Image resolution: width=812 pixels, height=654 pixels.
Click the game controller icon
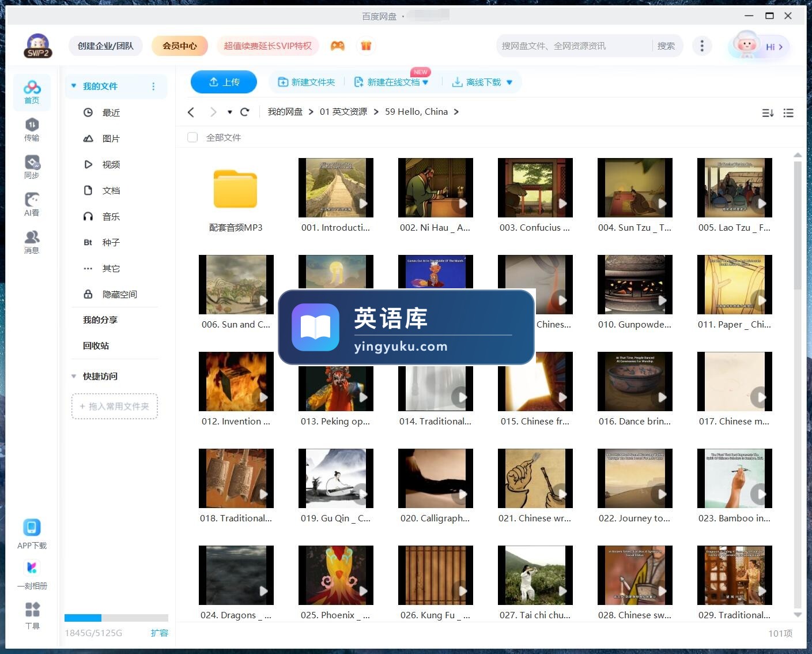tap(338, 46)
